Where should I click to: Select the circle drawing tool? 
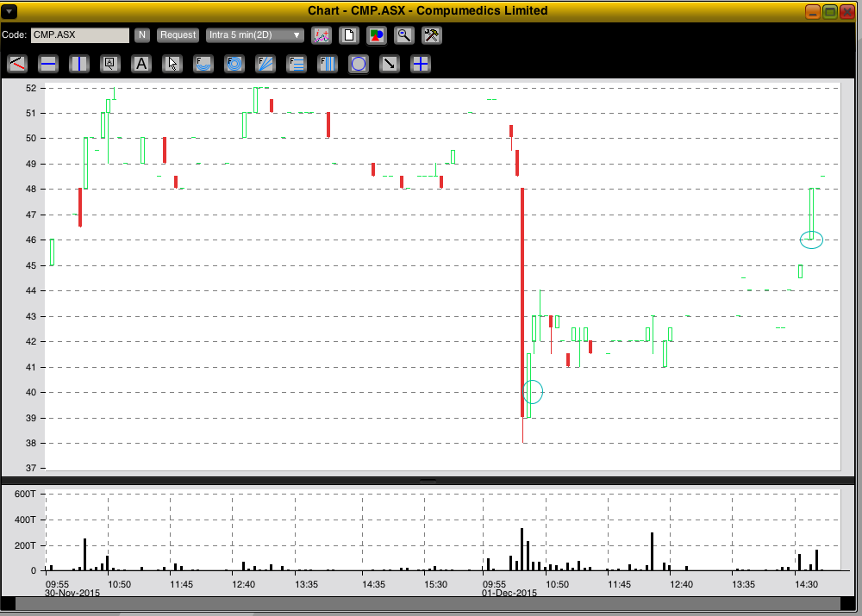point(359,64)
